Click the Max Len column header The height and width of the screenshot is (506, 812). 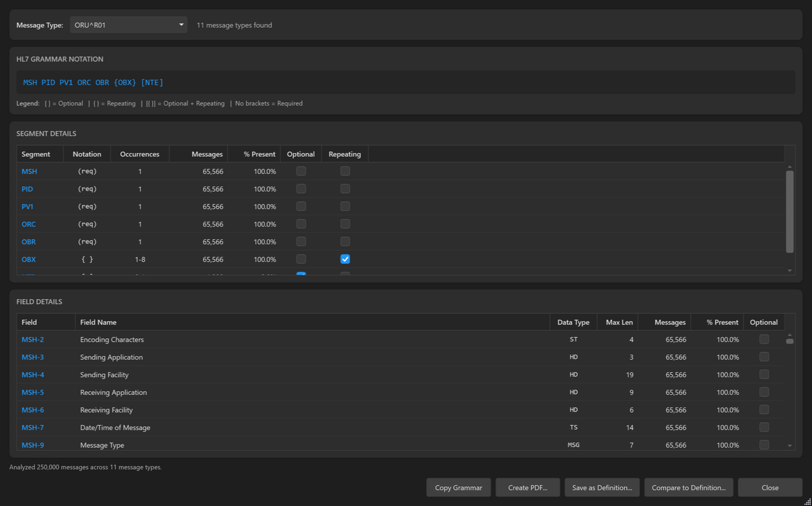click(618, 323)
